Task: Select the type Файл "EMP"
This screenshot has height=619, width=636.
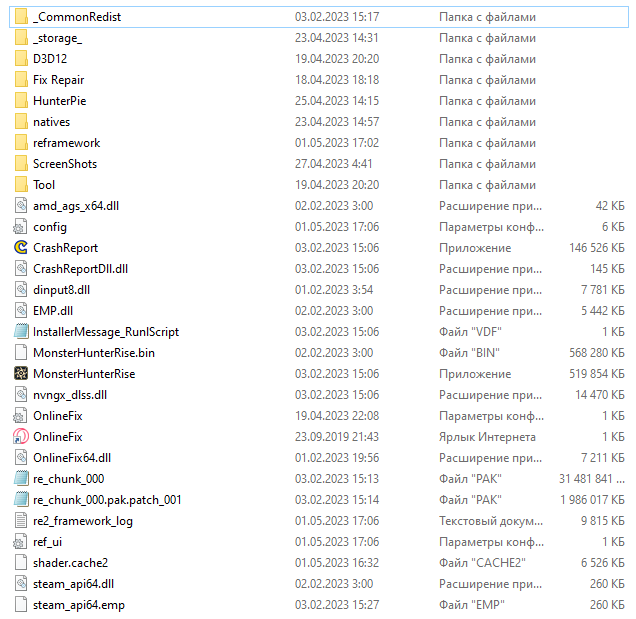Action: coord(472,605)
